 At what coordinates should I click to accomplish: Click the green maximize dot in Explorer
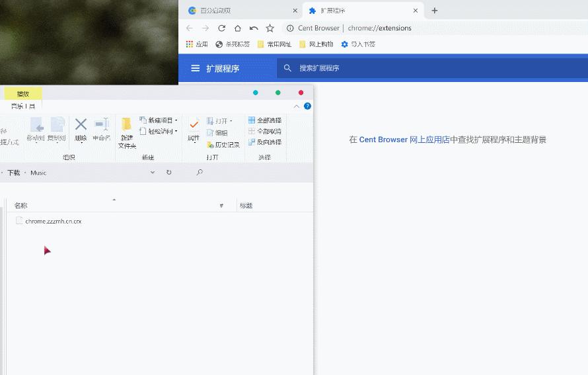(278, 93)
